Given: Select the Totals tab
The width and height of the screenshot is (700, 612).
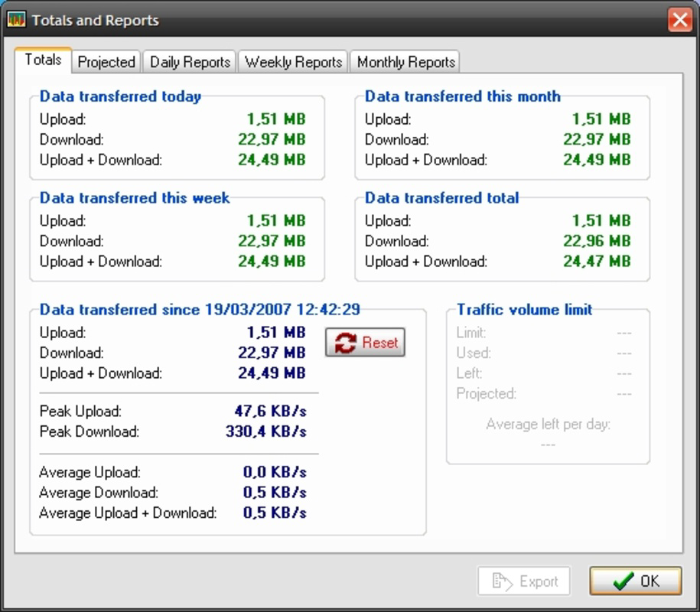Looking at the screenshot, I should tap(43, 60).
